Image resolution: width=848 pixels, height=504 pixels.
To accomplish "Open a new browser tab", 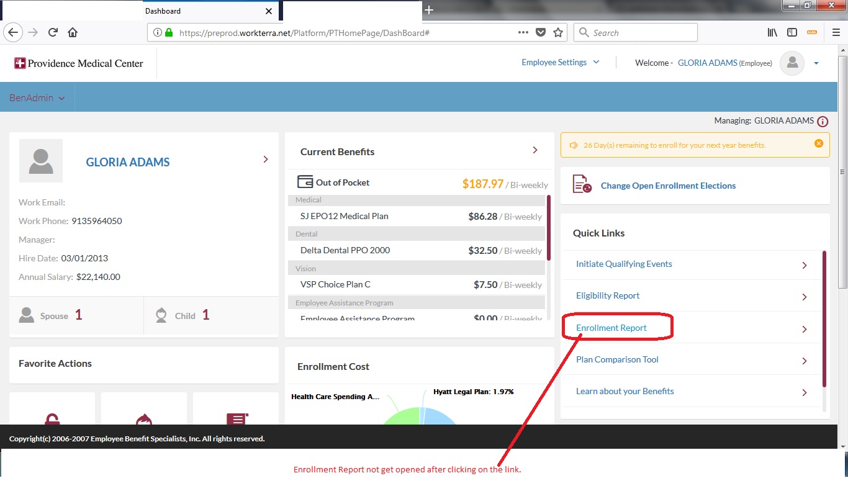I will click(428, 10).
